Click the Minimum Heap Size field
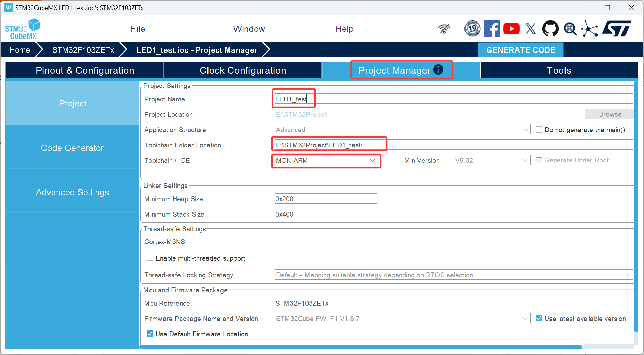 coord(326,199)
